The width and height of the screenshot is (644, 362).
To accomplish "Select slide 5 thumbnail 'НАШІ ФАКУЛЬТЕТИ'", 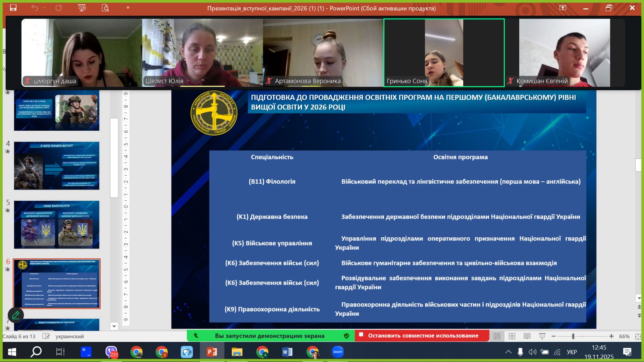I will pyautogui.click(x=57, y=224).
